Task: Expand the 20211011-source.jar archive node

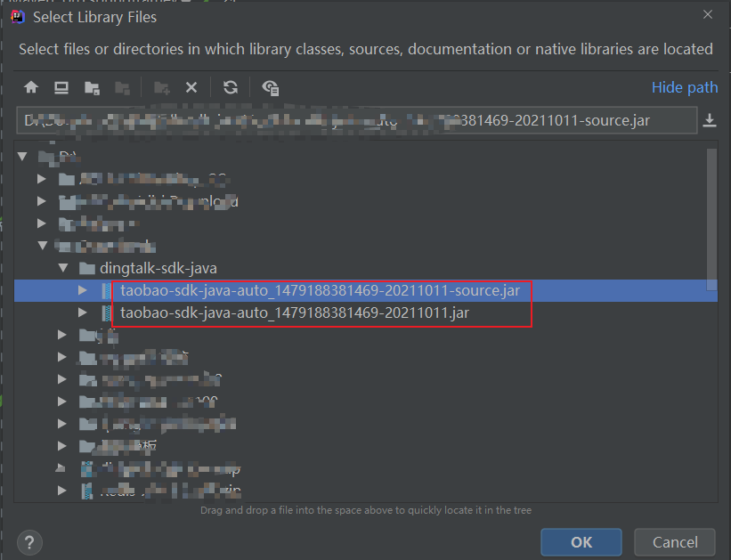Action: pyautogui.click(x=83, y=290)
